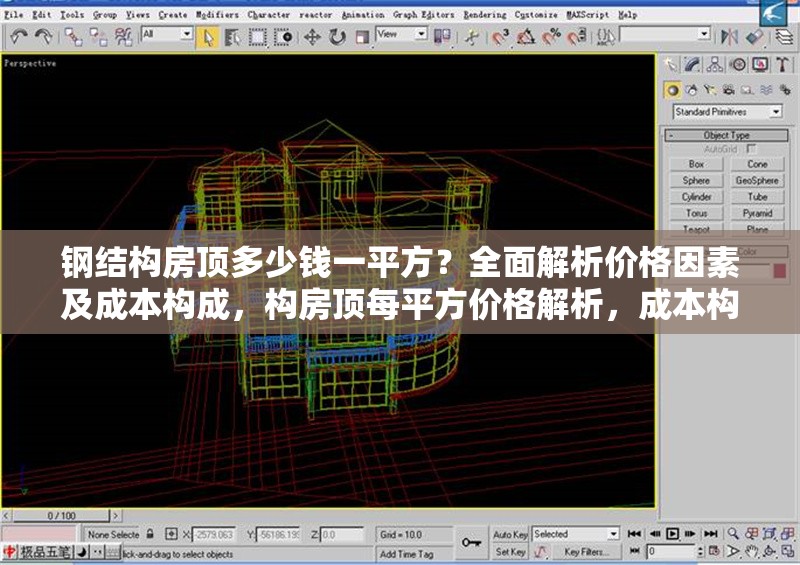Image resolution: width=800 pixels, height=565 pixels.
Task: Choose the Select and Move tool
Action: (312, 37)
